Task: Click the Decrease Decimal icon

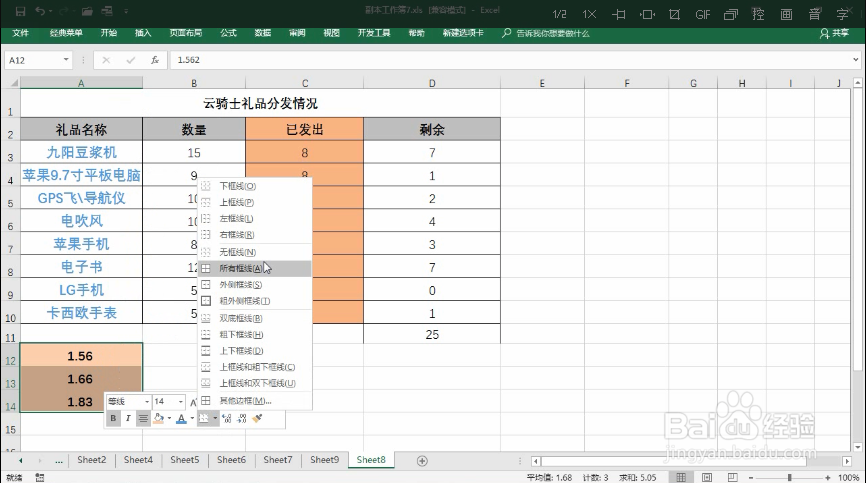Action: [x=242, y=418]
